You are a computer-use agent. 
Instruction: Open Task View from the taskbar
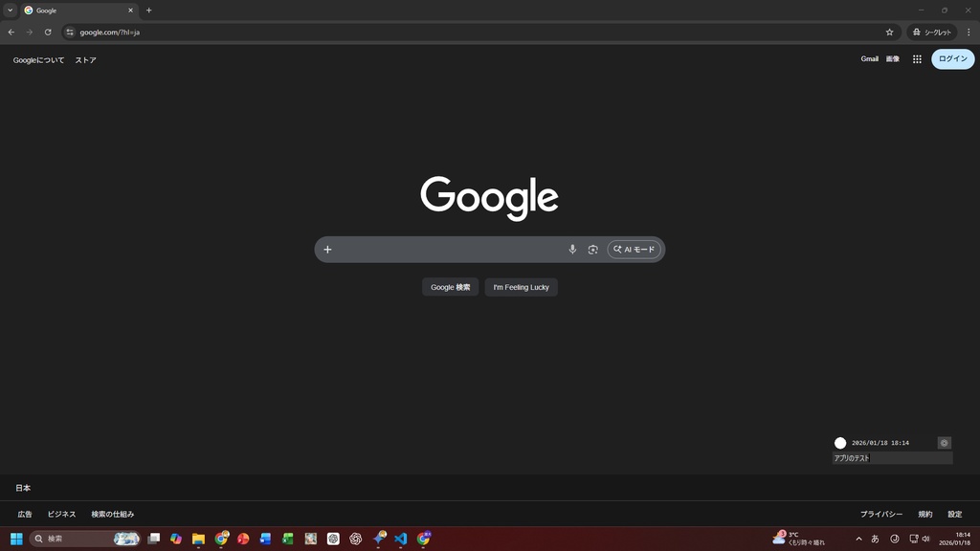(x=154, y=539)
